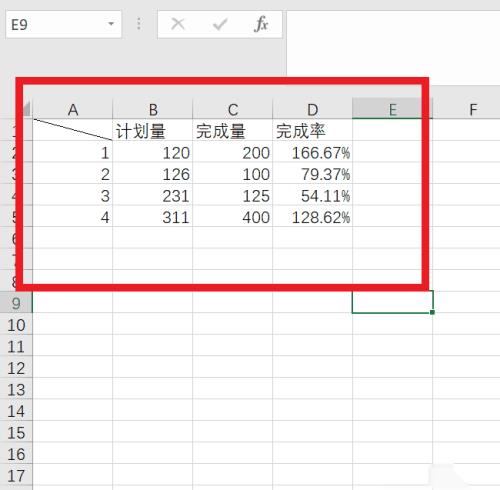The width and height of the screenshot is (500, 490).
Task: Select column F header
Action: click(467, 109)
